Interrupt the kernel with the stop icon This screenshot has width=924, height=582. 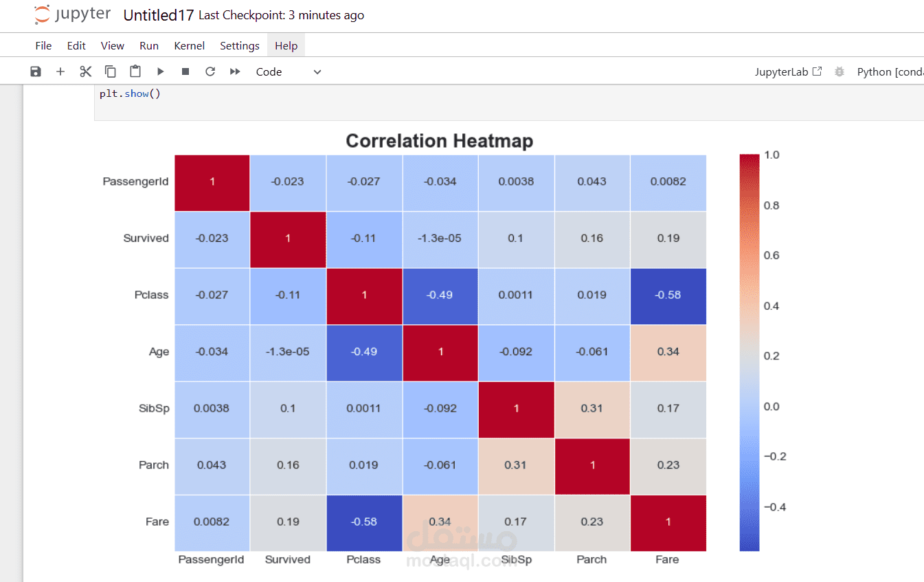coord(185,71)
